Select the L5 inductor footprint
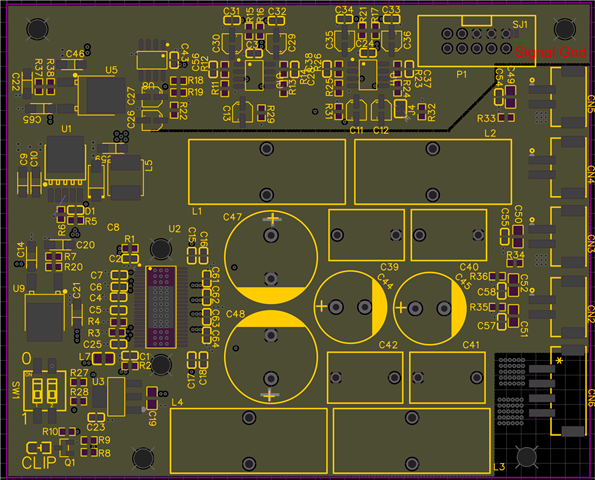This screenshot has height=480, width=595. coord(126,178)
